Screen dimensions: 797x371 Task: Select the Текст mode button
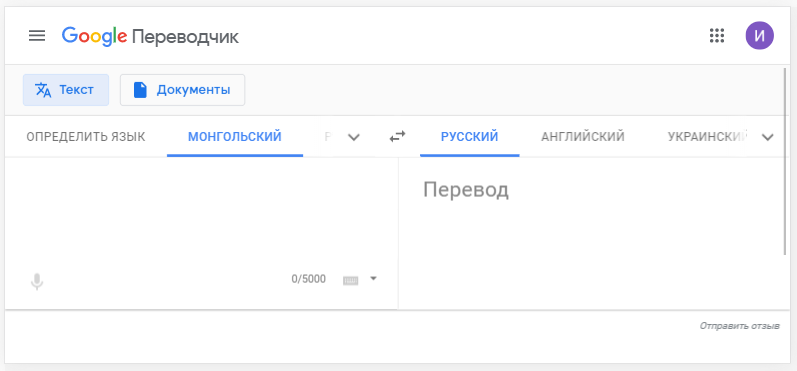[x=66, y=90]
